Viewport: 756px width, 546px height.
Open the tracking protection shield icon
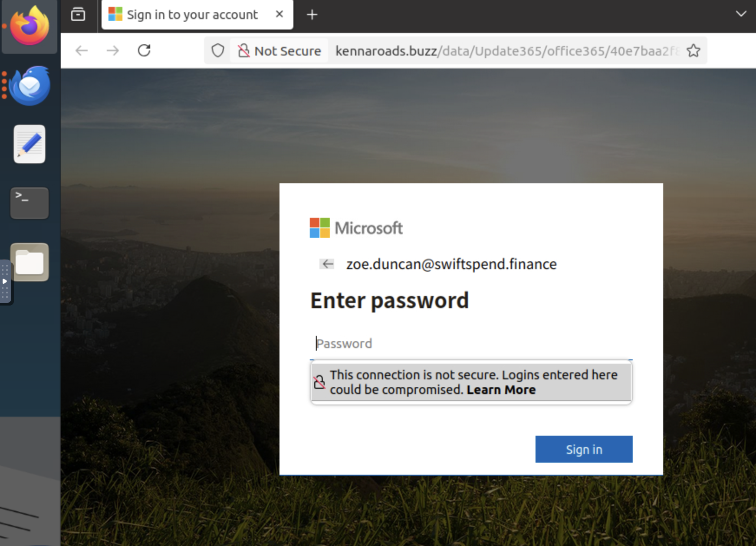coord(218,51)
